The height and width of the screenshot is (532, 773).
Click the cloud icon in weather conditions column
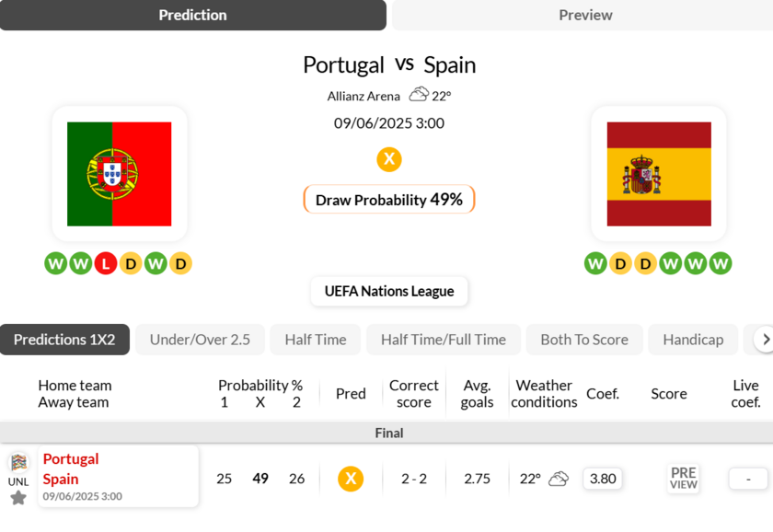click(559, 479)
